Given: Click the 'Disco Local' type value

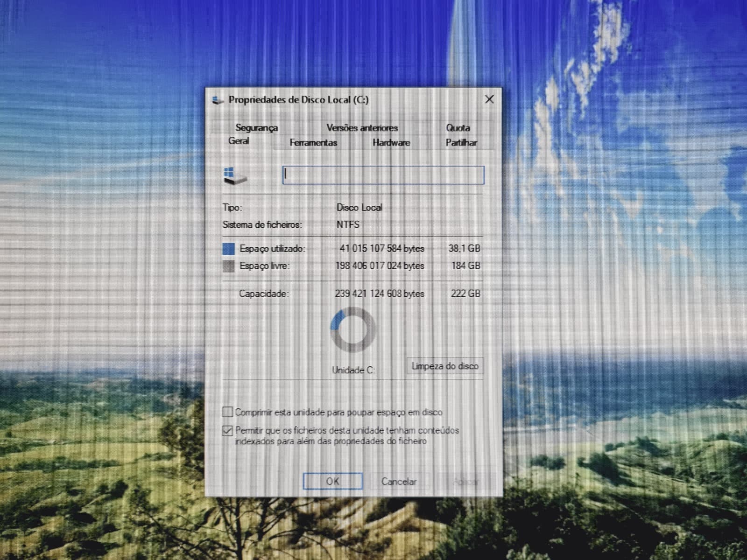Looking at the screenshot, I should coord(359,207).
